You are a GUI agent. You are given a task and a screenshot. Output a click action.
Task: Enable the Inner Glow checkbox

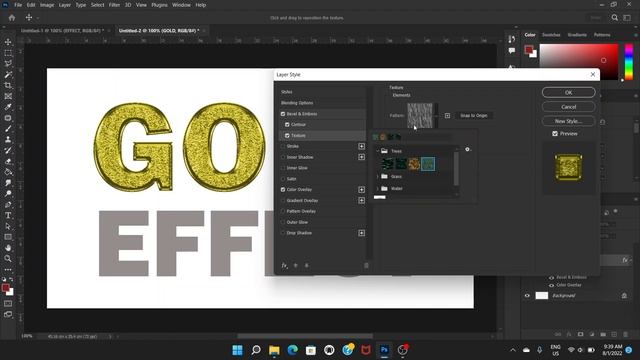pyautogui.click(x=283, y=168)
